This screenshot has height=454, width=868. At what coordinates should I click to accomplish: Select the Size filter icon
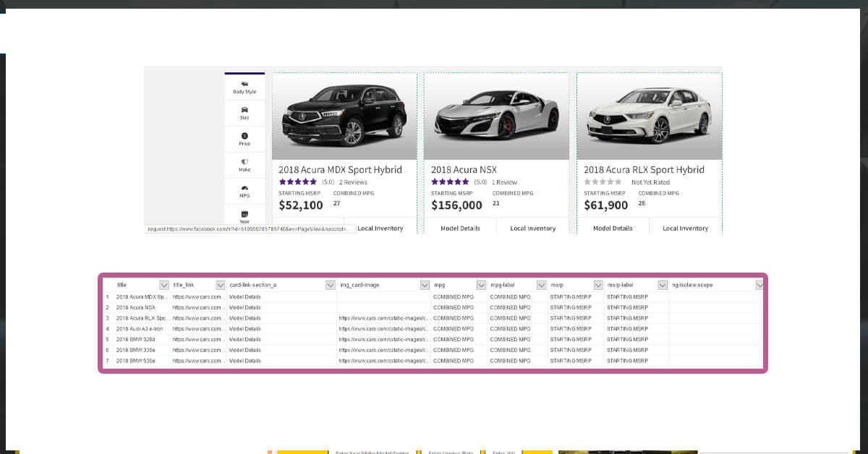point(244,110)
